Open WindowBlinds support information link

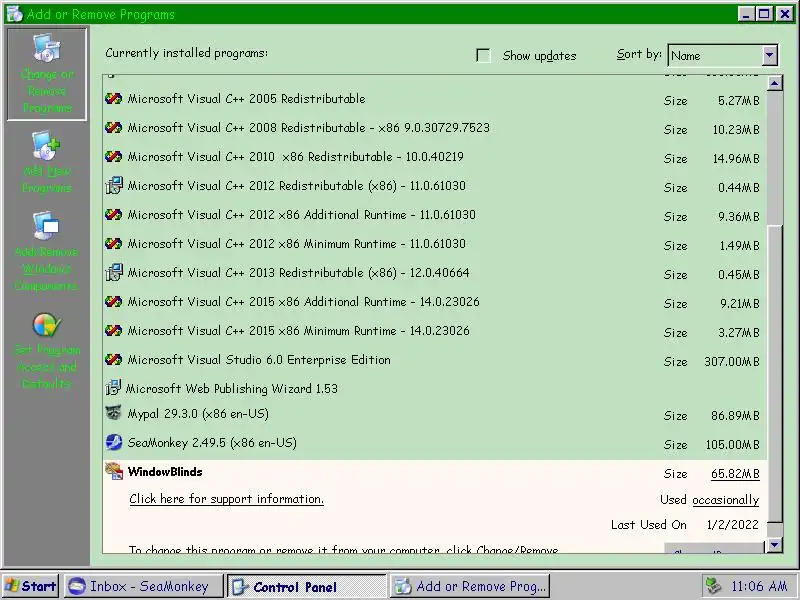(x=227, y=499)
